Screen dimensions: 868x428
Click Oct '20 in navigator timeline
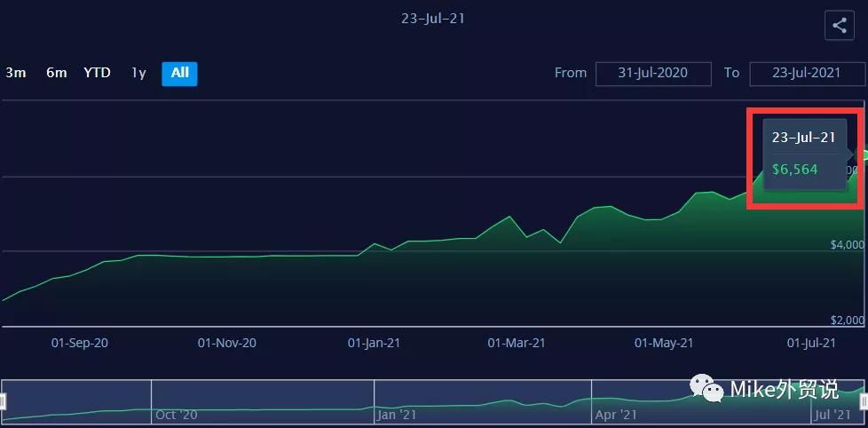coord(176,415)
